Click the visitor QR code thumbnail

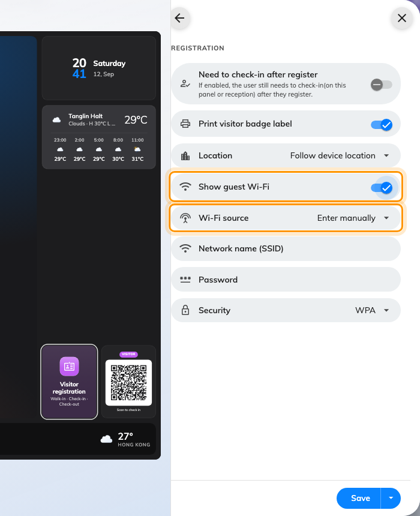tap(128, 383)
